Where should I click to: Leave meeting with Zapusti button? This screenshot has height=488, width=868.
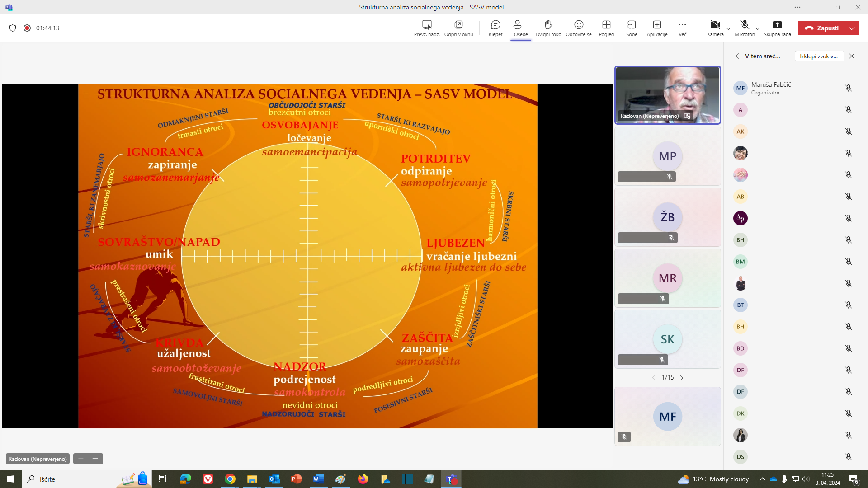tap(822, 28)
